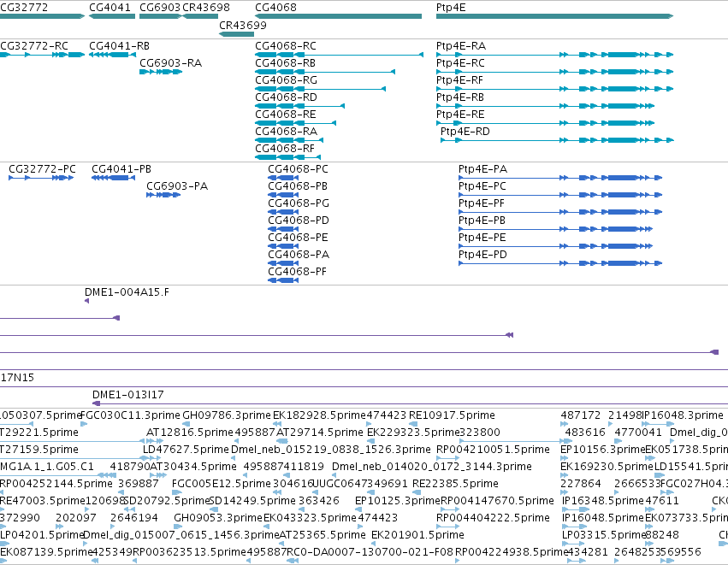Select the CG4068-RF transcript label

(285, 149)
